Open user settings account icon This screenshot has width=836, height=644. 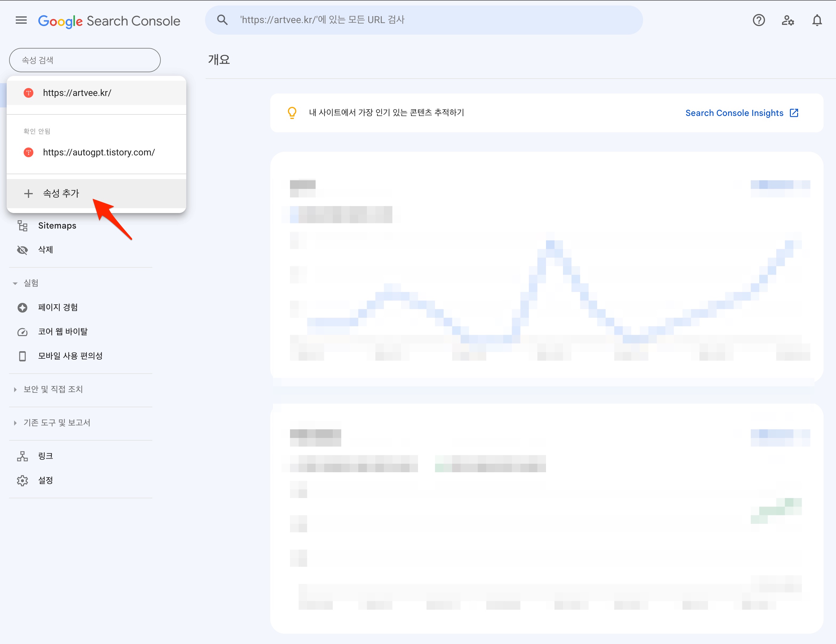coord(787,20)
